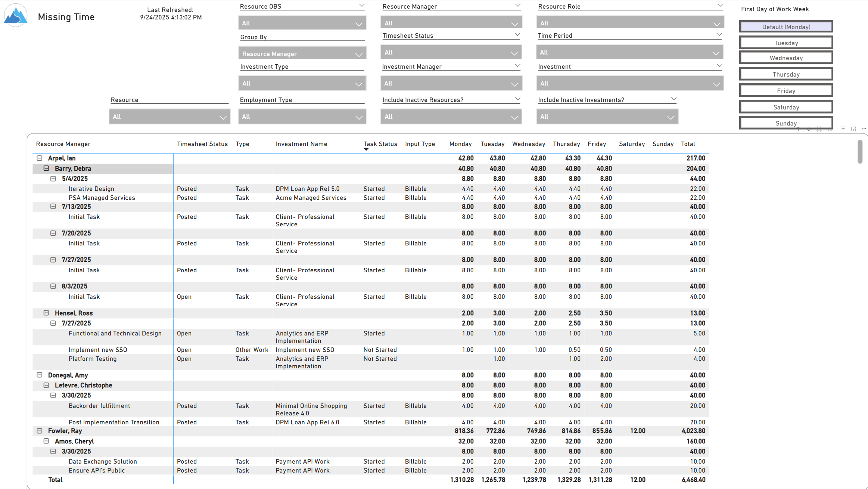The height and width of the screenshot is (489, 868).
Task: Click the Wednesday work week button
Action: point(786,58)
